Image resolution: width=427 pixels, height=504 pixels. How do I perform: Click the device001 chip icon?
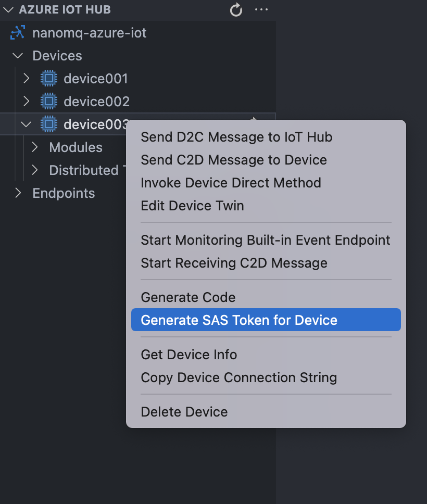pos(49,79)
